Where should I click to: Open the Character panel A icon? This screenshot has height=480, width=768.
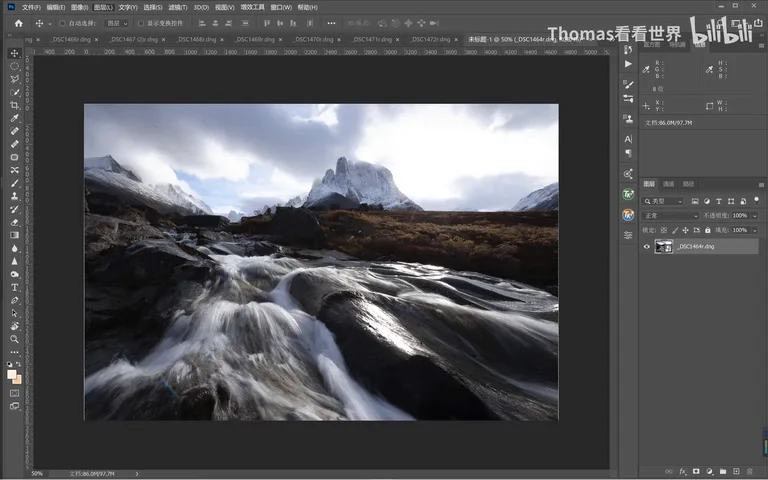[628, 139]
